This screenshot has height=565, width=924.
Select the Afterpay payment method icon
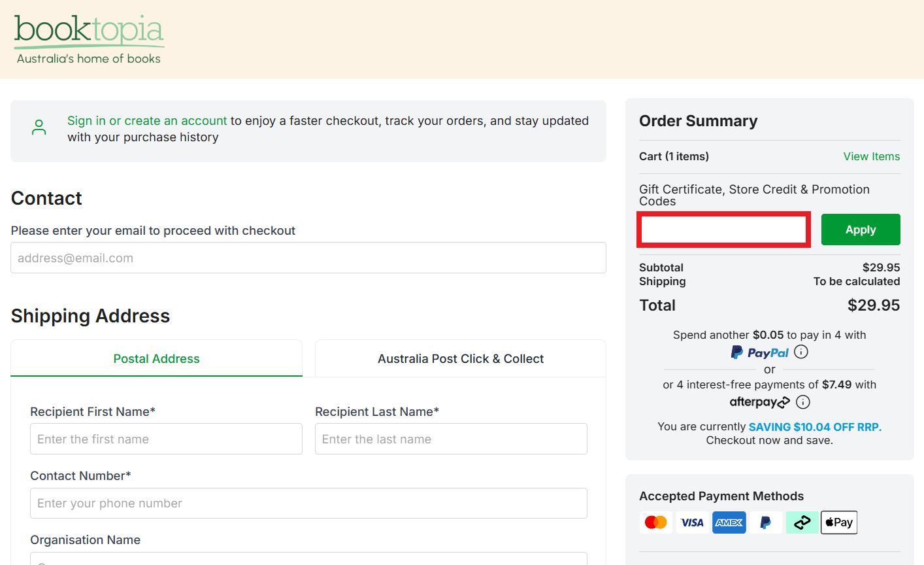pyautogui.click(x=802, y=522)
